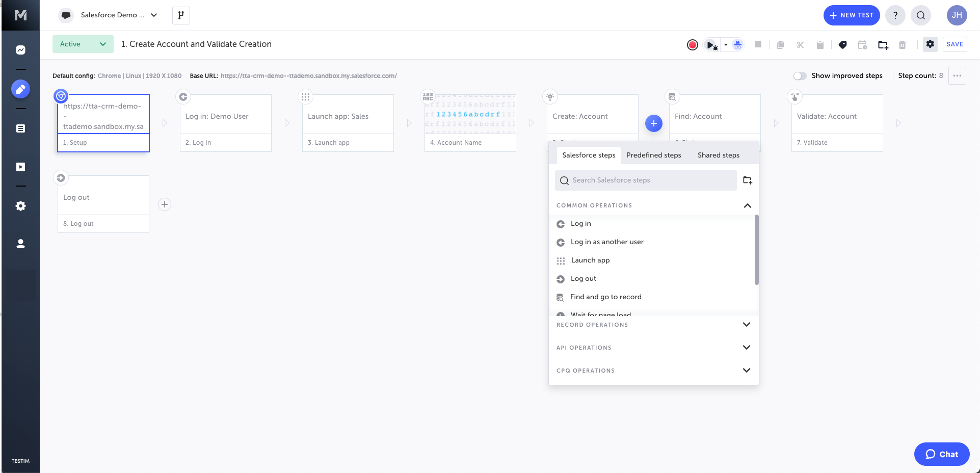Click the Search Salesforce steps field

646,180
